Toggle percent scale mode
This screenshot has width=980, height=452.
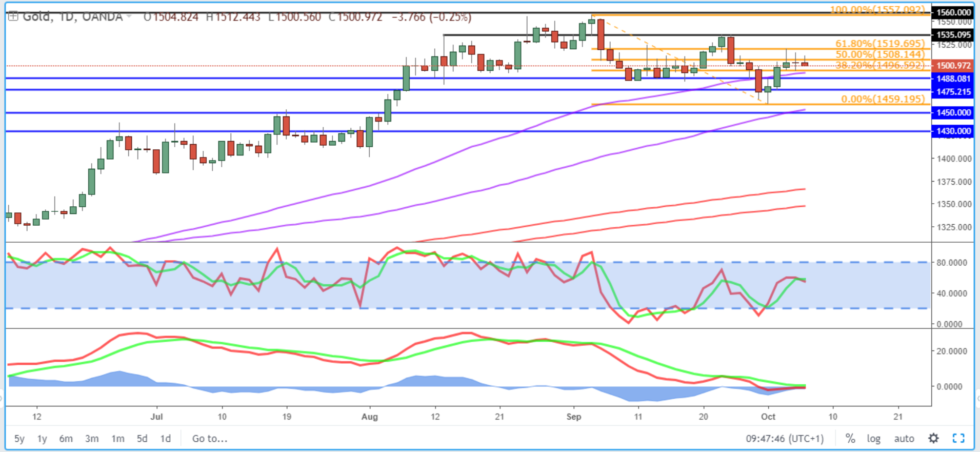coord(850,438)
